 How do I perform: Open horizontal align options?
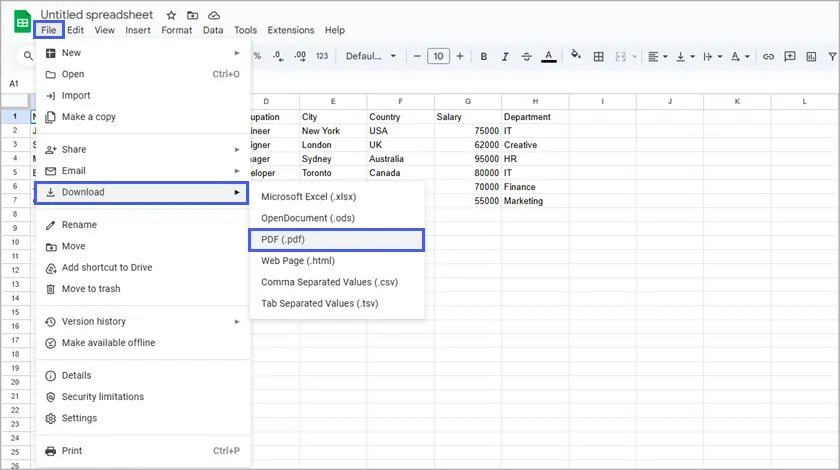pos(657,56)
